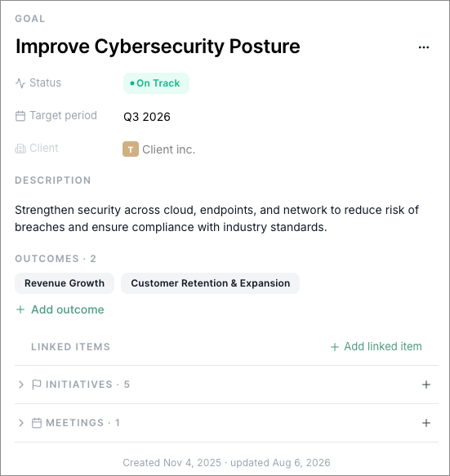Screen dimensions: 450x476
Task: Click the Meetings calendar icon
Action: (37, 423)
